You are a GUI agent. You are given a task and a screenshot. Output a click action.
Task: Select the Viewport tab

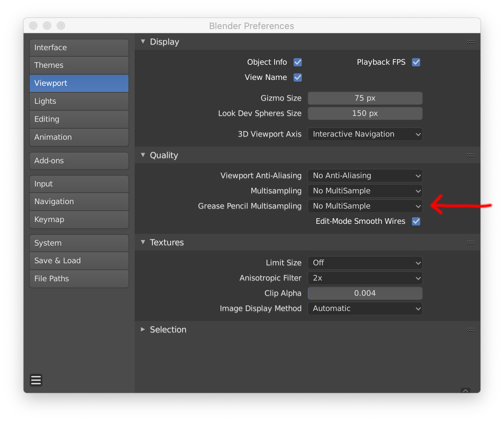point(79,83)
